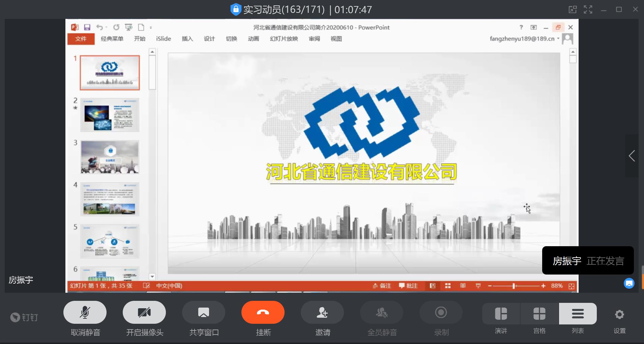Open PowerPoint help question mark
The width and height of the screenshot is (644, 344).
point(521,27)
